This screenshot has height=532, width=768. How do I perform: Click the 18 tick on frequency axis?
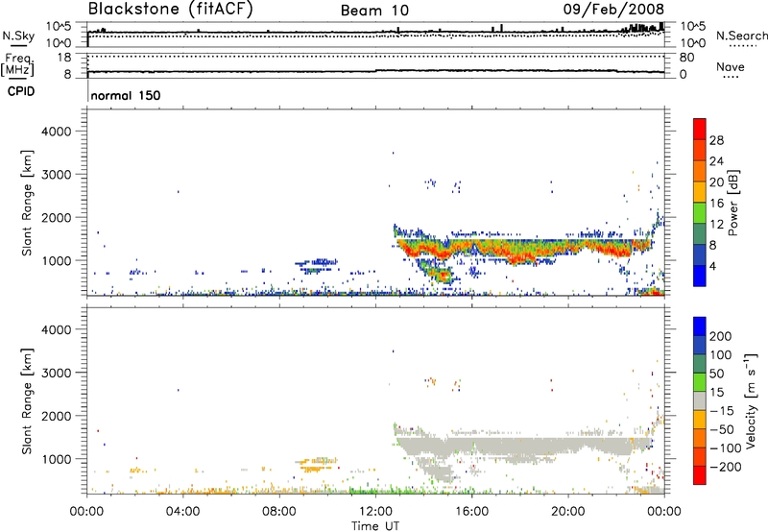64,58
